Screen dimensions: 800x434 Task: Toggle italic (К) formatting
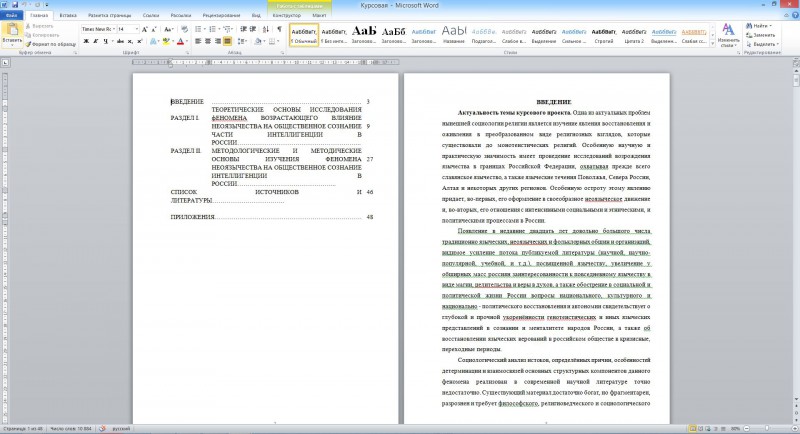(x=95, y=41)
